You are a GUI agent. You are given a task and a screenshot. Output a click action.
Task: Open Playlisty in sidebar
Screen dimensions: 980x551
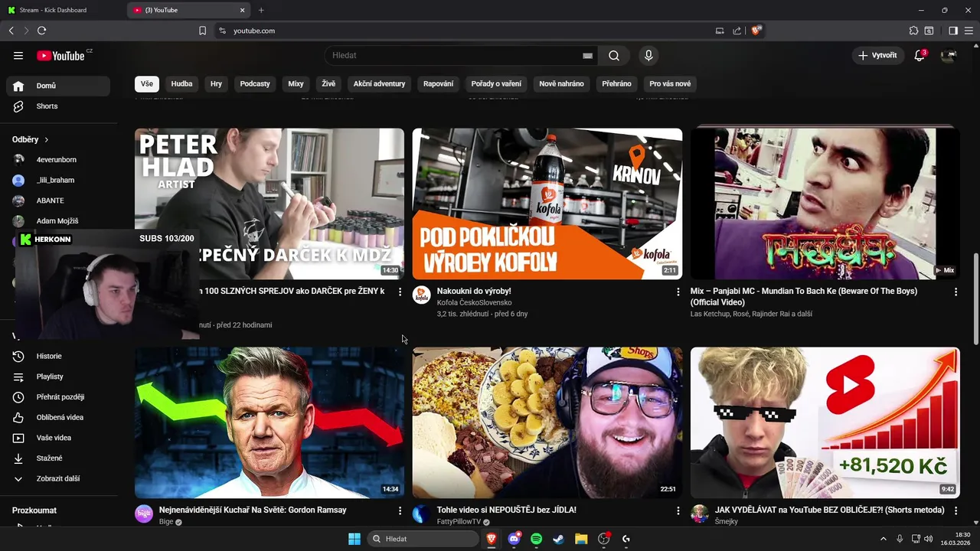coord(58,377)
